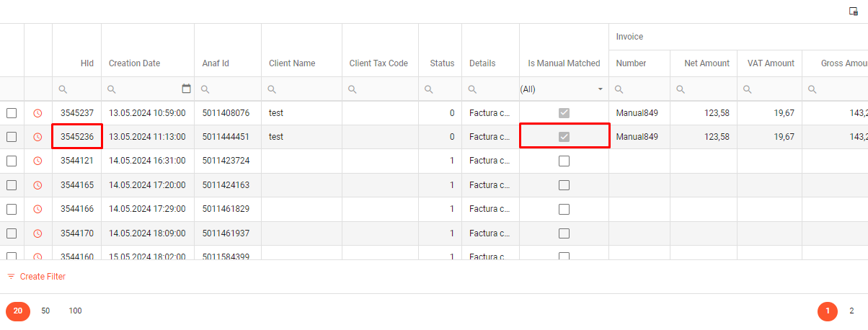Click the search icon in the HId filter
868x330 pixels.
click(x=63, y=89)
